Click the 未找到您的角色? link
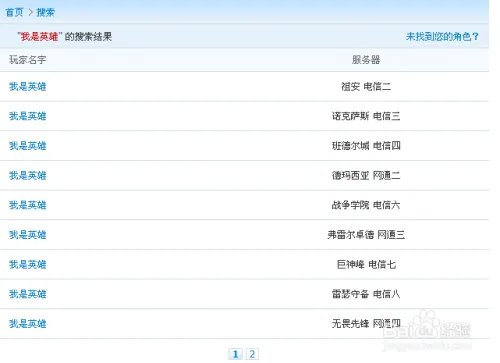Screen dimensions: 500x363 [442, 36]
